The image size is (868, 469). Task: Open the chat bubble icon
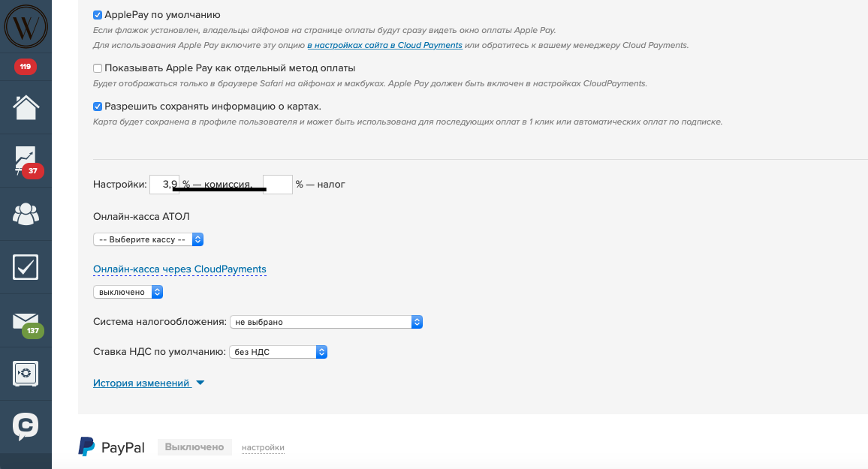click(26, 427)
